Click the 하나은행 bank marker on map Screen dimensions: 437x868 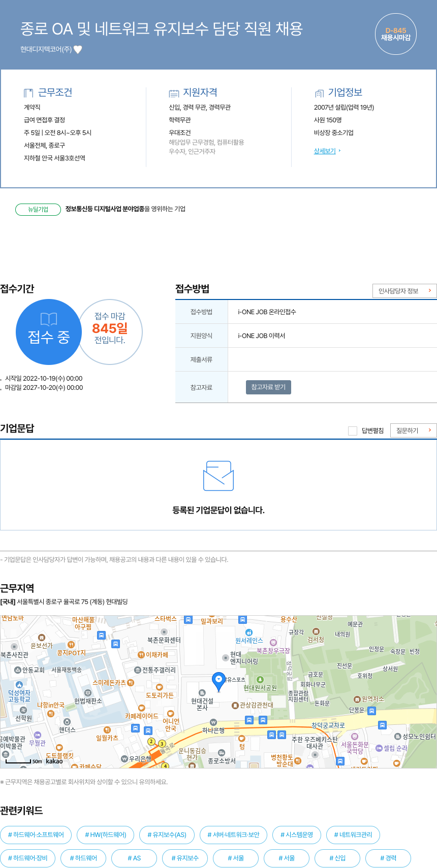(x=213, y=722)
